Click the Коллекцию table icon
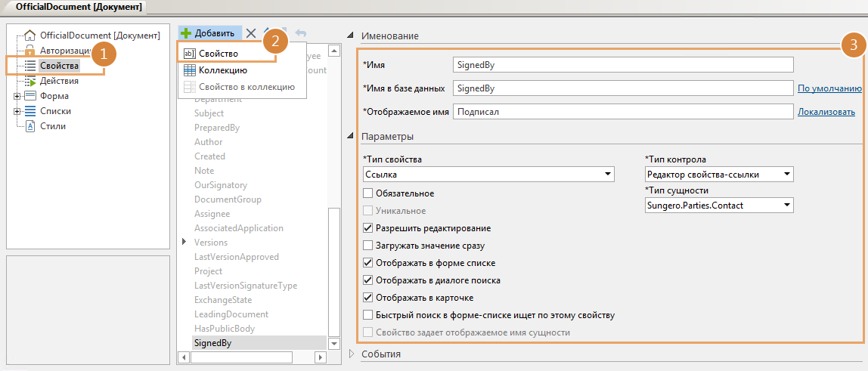This screenshot has height=371, width=868. coord(190,70)
